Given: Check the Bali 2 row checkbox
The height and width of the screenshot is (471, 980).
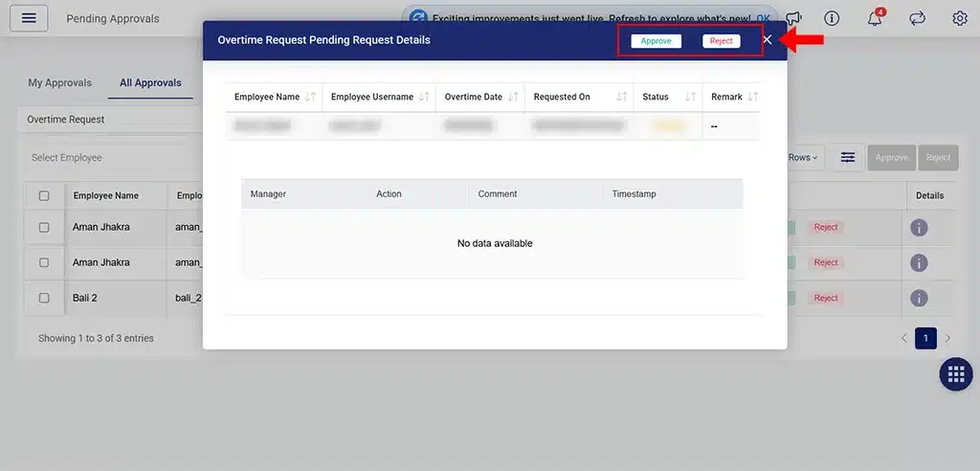Looking at the screenshot, I should click(x=44, y=298).
